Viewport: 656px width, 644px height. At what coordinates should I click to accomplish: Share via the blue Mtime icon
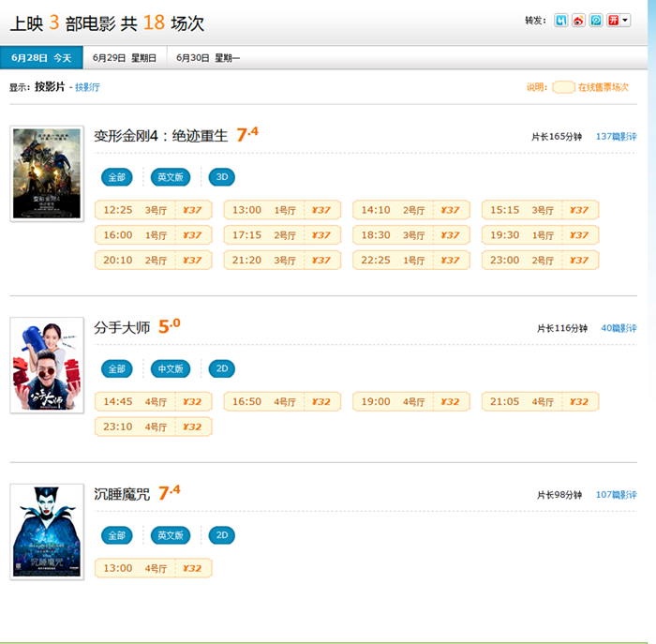560,20
